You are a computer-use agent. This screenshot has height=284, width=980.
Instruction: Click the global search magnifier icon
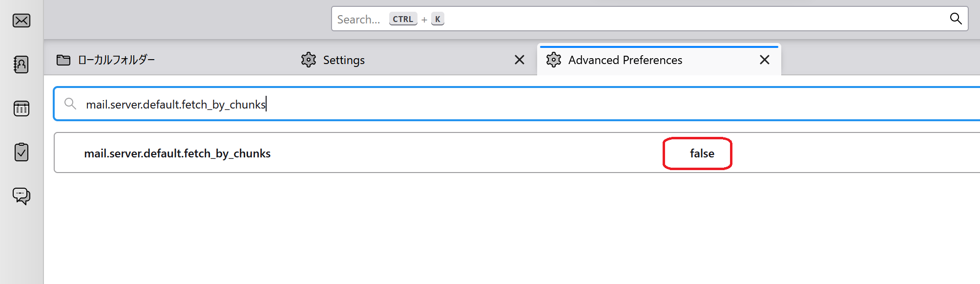pyautogui.click(x=956, y=19)
